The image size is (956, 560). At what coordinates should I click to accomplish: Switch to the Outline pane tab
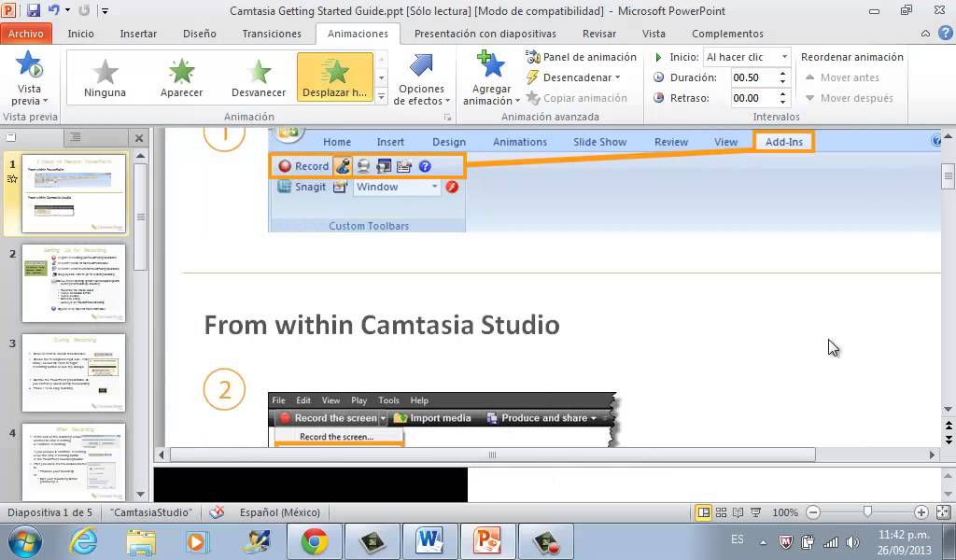[75, 137]
